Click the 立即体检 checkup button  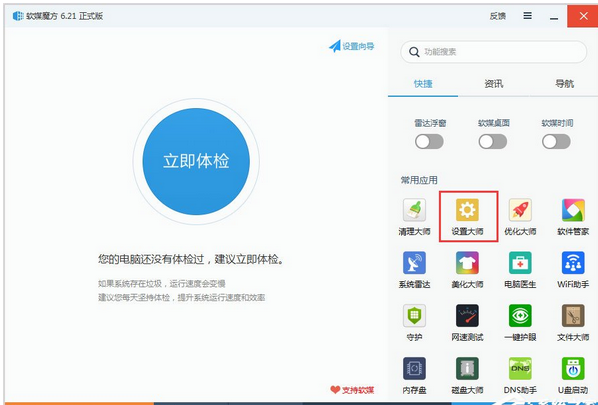(x=196, y=161)
